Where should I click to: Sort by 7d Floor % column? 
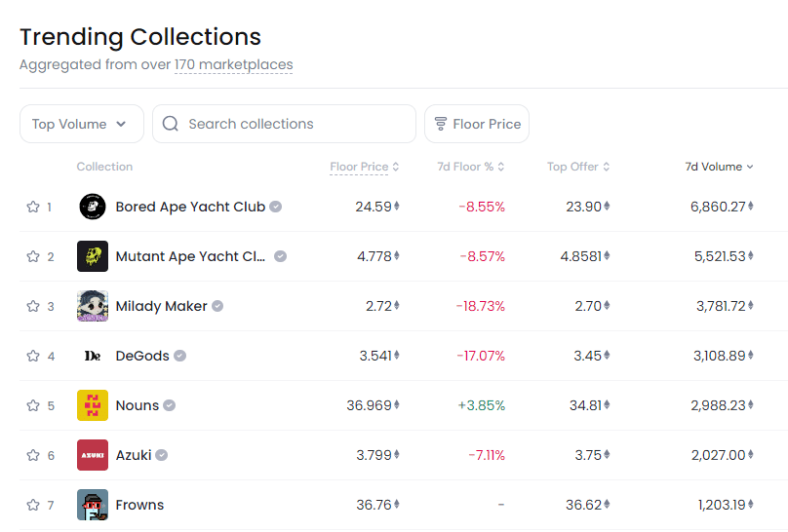(x=471, y=167)
